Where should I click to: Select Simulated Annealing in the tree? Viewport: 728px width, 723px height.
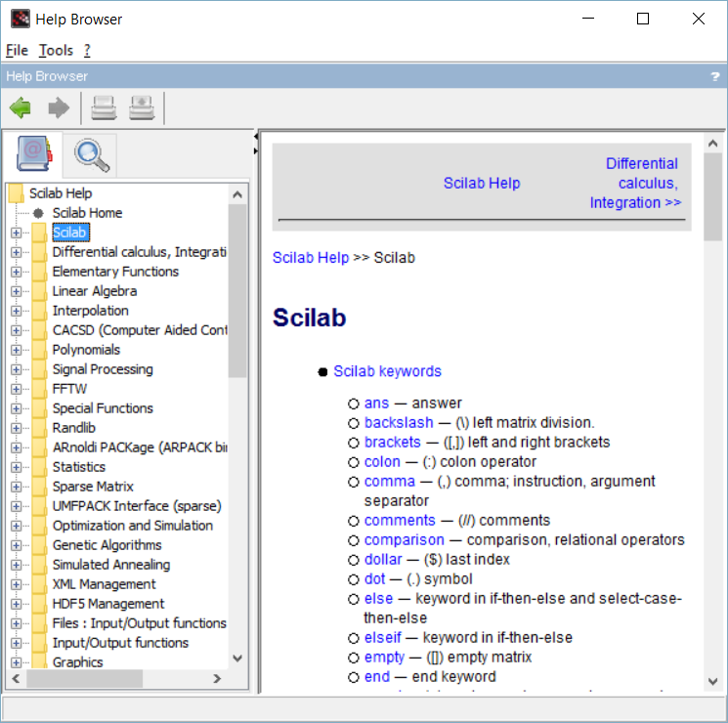coord(111,564)
